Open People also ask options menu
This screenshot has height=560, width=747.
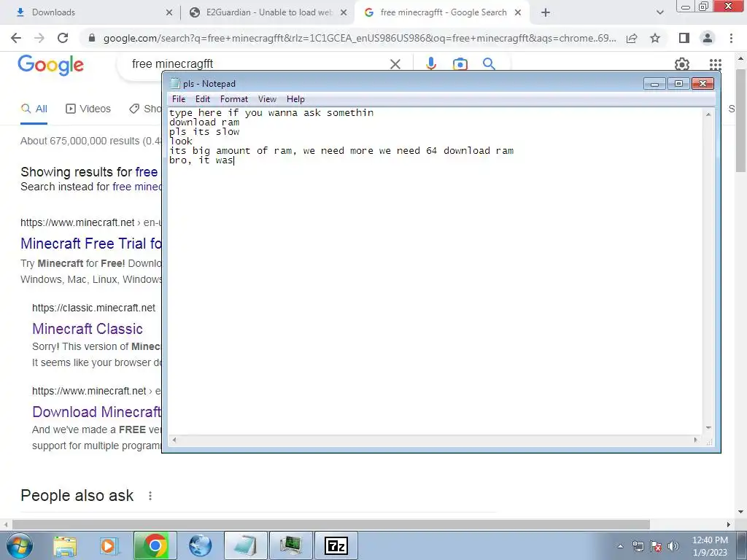[150, 496]
